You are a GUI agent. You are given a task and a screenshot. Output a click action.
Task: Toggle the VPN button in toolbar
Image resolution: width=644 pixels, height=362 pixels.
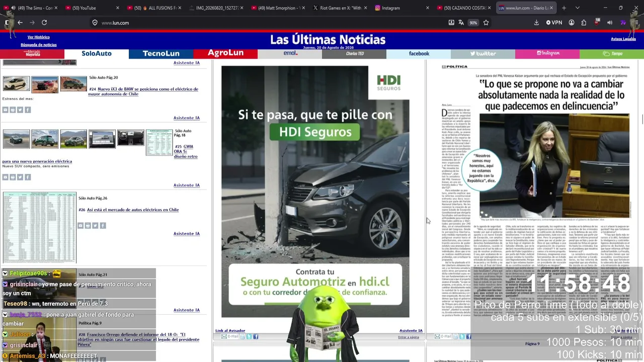point(554,23)
